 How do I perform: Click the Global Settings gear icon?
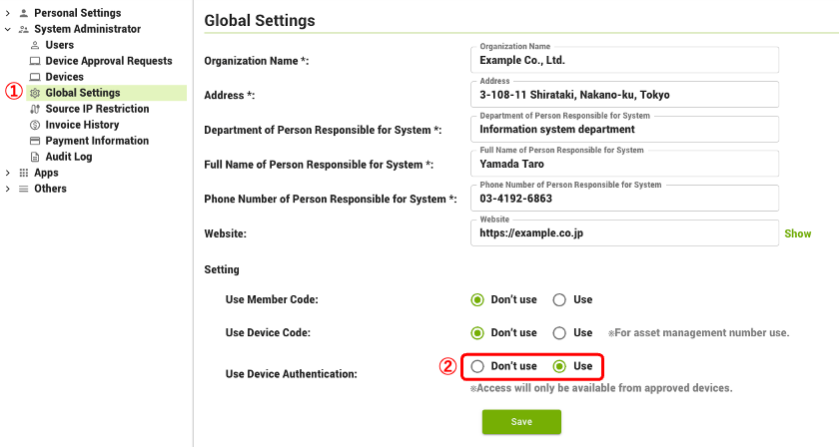click(x=35, y=93)
